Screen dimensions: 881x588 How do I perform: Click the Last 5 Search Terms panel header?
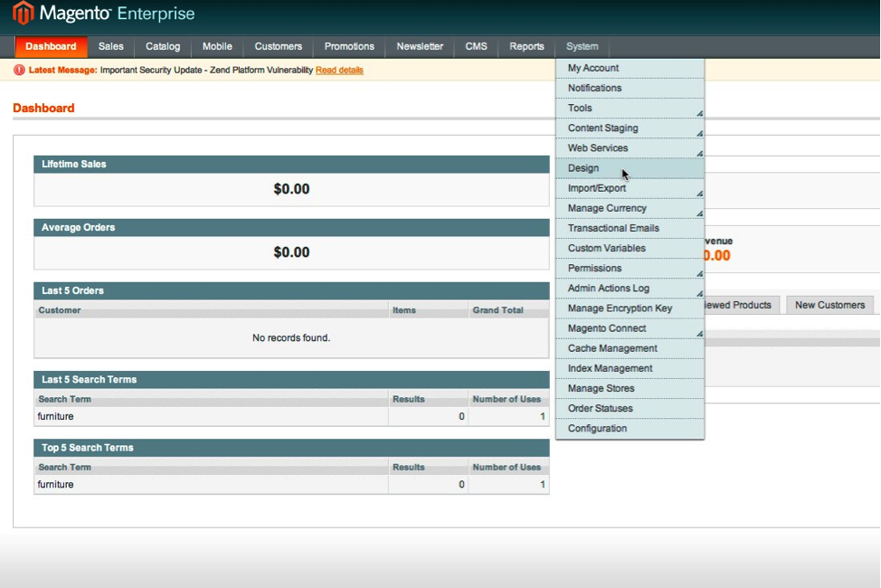(291, 379)
